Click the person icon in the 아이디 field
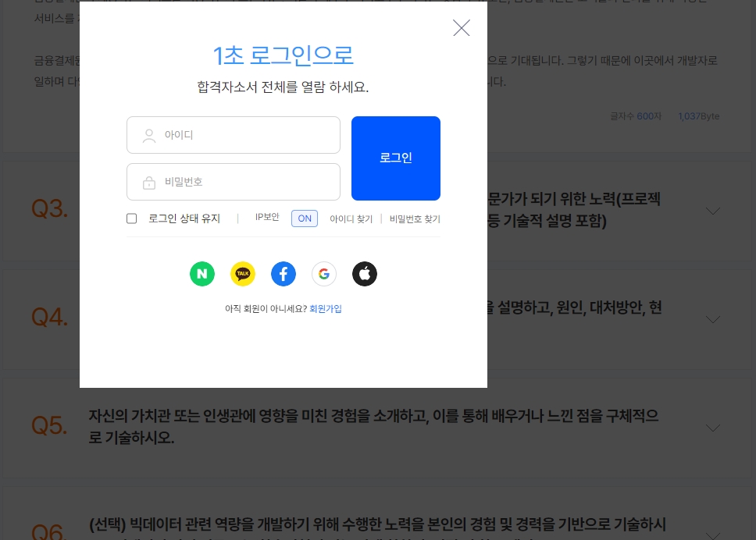 pyautogui.click(x=149, y=135)
